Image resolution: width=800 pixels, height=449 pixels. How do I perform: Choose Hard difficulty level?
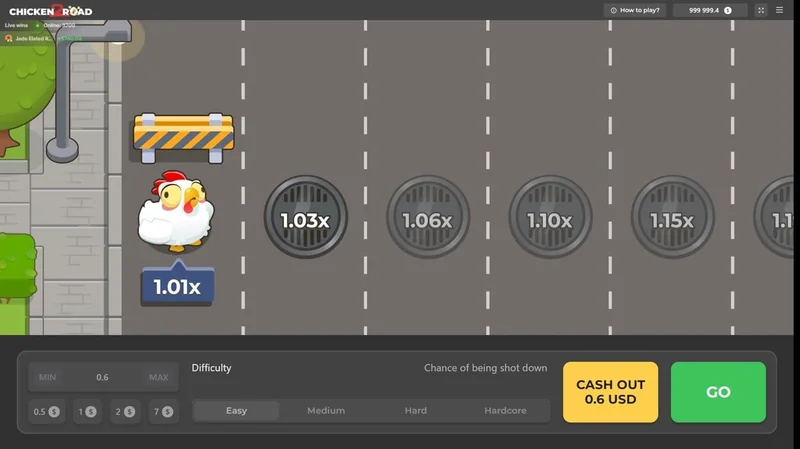coord(416,411)
